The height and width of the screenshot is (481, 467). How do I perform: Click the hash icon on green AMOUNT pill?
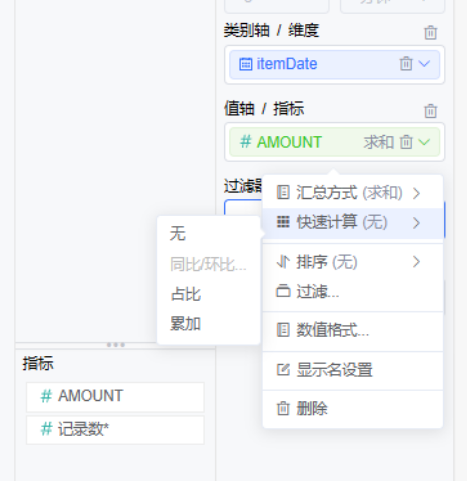246,142
